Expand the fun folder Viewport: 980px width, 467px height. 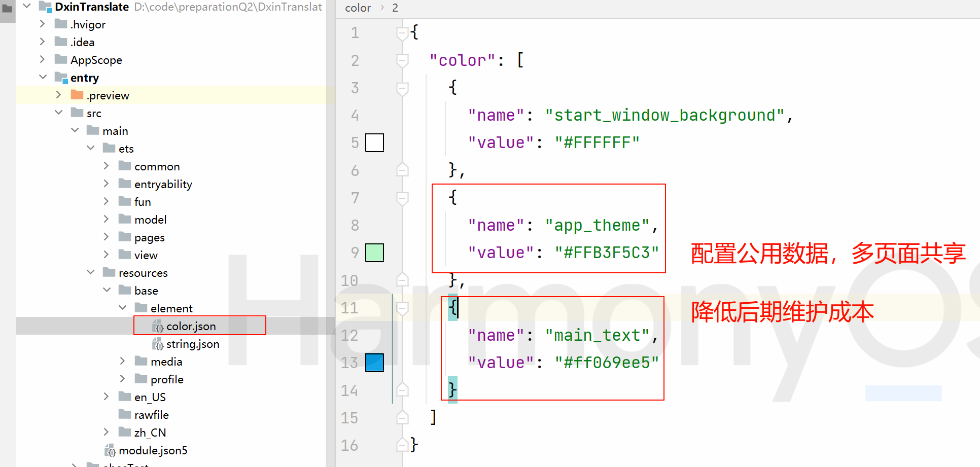(x=107, y=201)
